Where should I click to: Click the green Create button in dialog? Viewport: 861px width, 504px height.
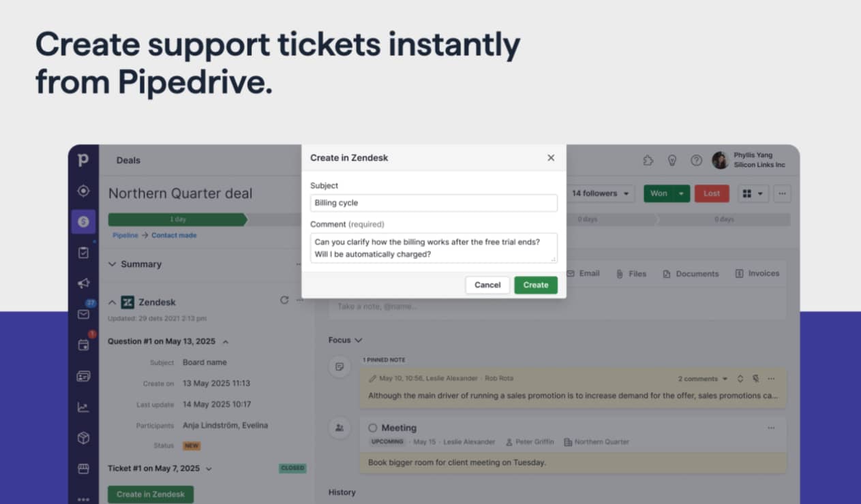coord(535,285)
